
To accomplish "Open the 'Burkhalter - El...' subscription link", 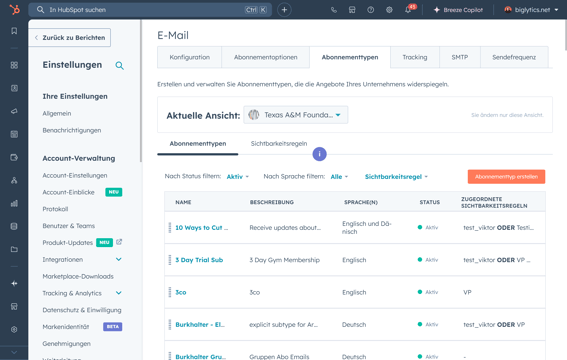I will pyautogui.click(x=200, y=325).
